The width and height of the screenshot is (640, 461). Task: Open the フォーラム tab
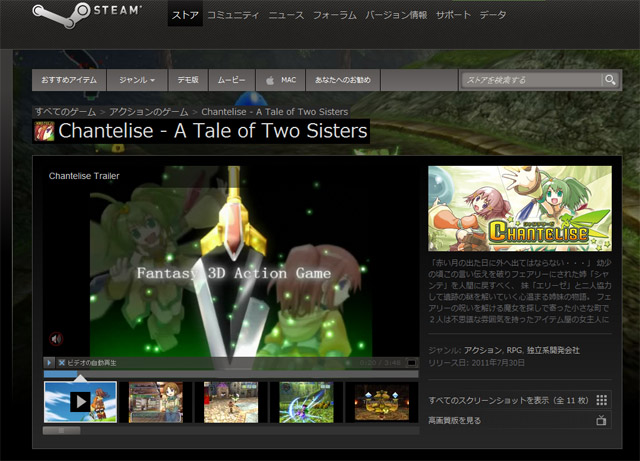(x=335, y=15)
